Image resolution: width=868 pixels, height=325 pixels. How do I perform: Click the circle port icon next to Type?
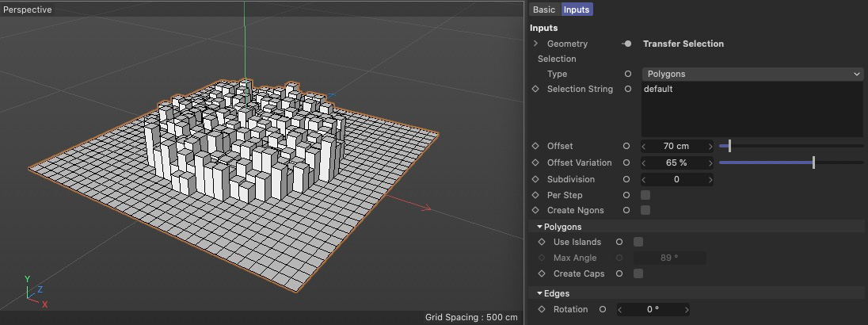[627, 74]
